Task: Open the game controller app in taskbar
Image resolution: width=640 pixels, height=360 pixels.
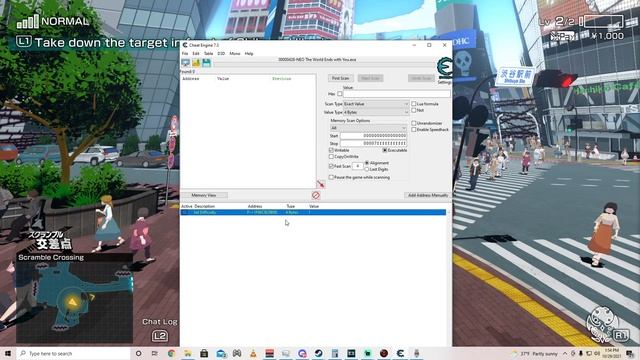Action: [237, 353]
